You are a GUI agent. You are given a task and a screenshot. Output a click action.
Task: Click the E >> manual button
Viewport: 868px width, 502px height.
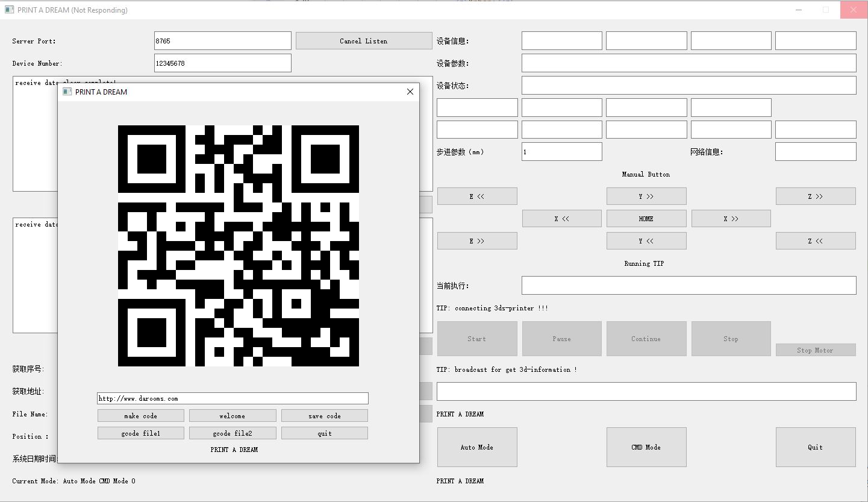point(477,241)
